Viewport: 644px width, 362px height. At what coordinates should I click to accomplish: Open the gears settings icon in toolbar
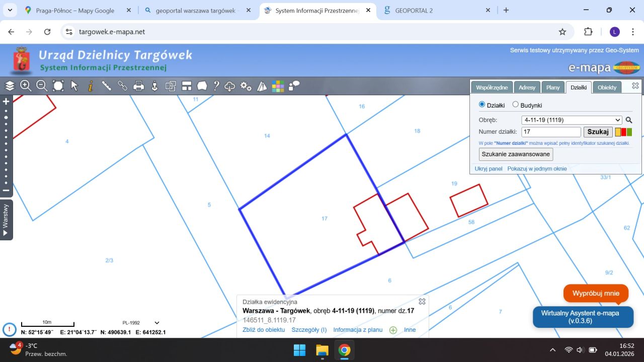[x=246, y=86]
